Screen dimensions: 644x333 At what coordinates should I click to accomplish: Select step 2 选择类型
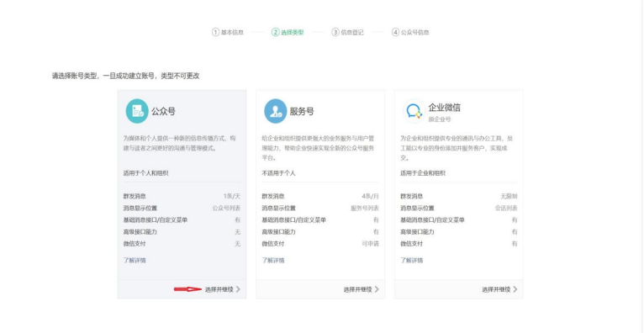[x=288, y=32]
